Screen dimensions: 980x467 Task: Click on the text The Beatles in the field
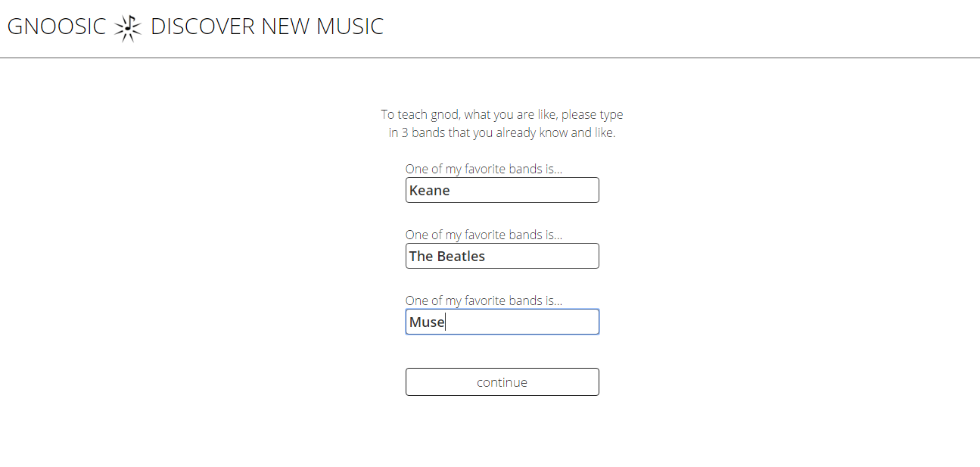(446, 257)
